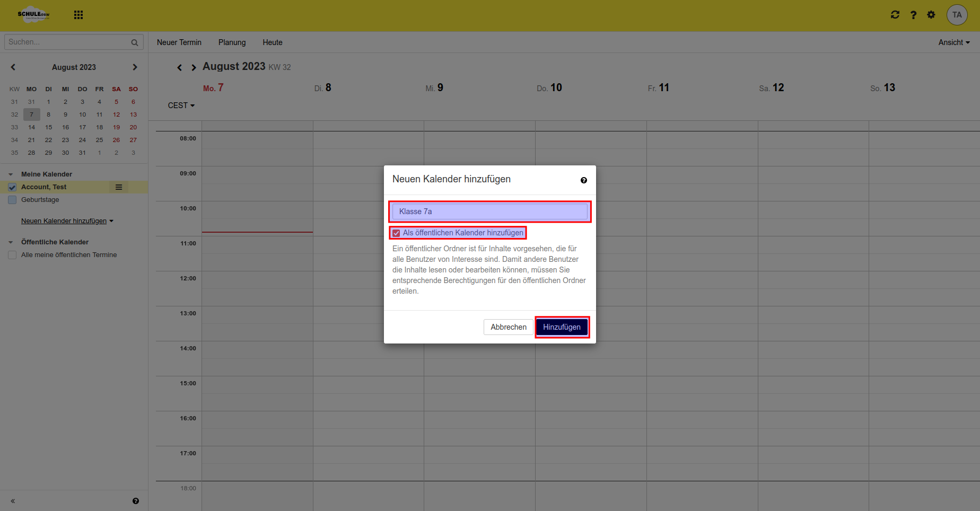Open the actions menu for Account, Test calendar
980x511 pixels.
tap(118, 187)
